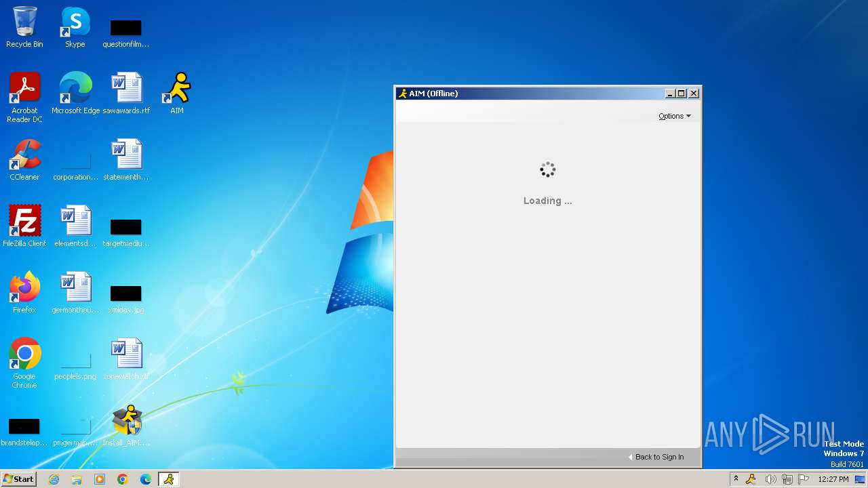
Task: Open the Skype desktop shortcut
Action: [75, 27]
